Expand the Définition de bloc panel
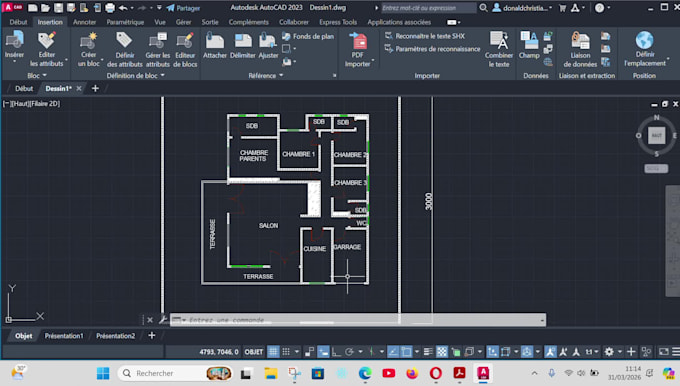Viewport: 680px width, 386px height. (135, 75)
